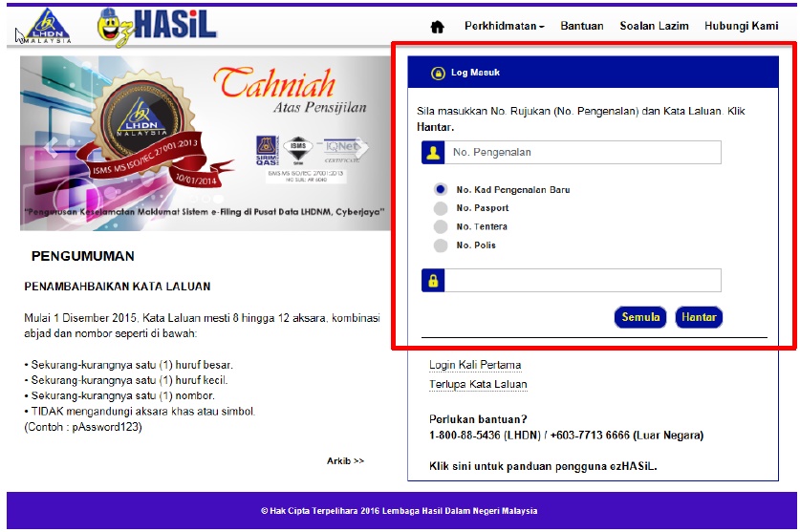Choose the No. Polis radio option
This screenshot has width=800, height=532.
coord(441,245)
